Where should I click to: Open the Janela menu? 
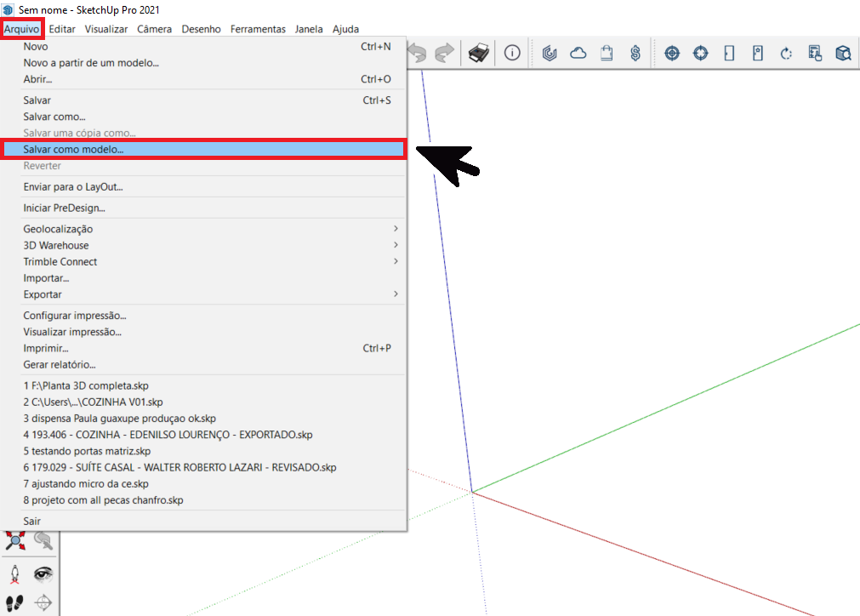click(x=309, y=29)
